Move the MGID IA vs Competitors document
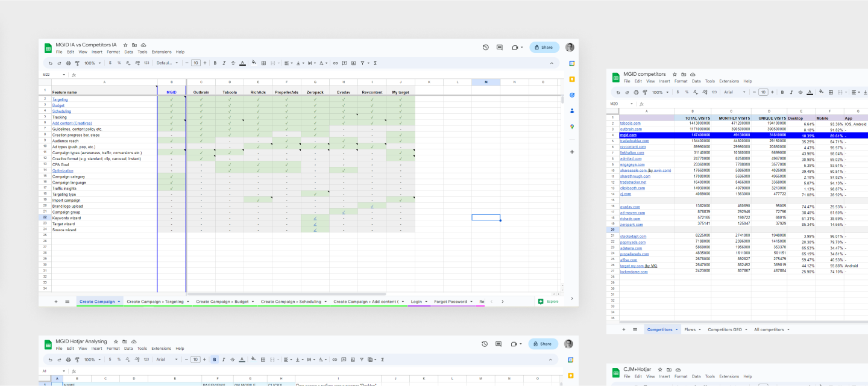Screen dimensions: 868x386 134,45
